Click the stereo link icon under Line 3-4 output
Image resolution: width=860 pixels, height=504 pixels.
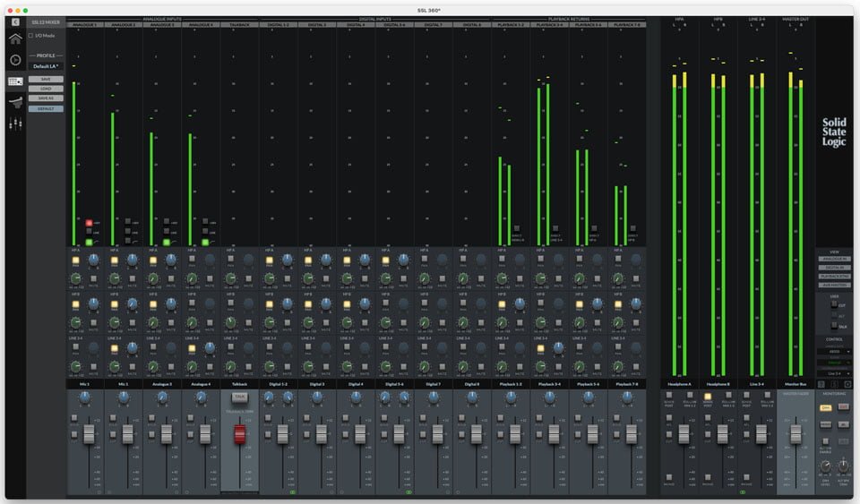743,492
